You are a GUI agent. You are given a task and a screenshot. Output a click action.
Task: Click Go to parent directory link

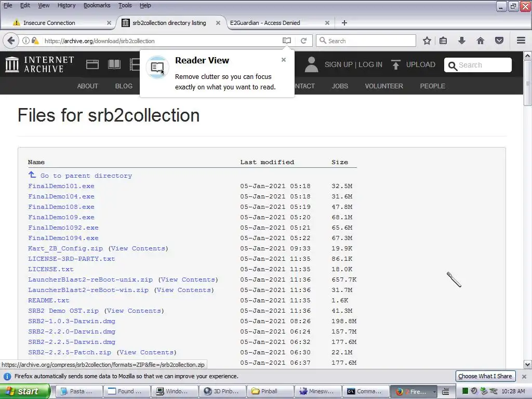tap(86, 176)
